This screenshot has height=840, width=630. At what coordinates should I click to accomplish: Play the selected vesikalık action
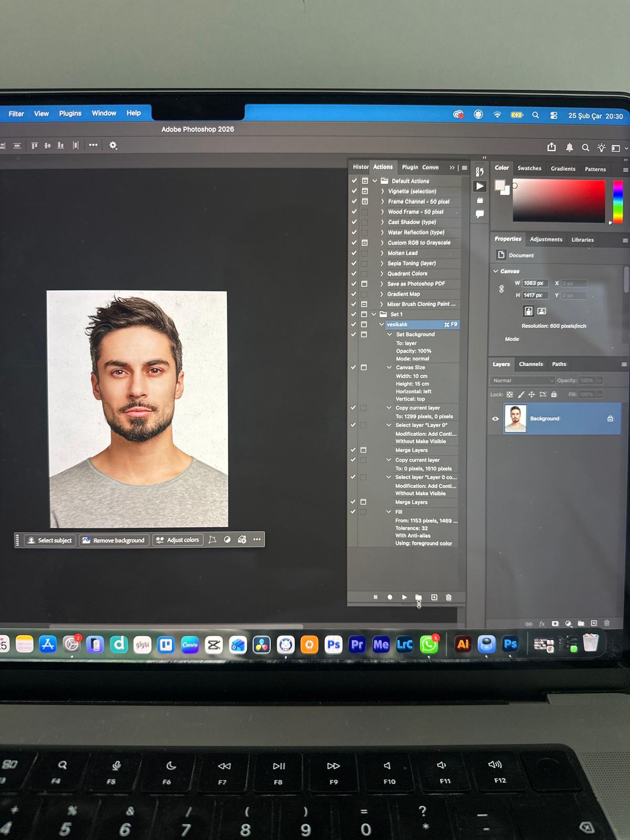(404, 597)
